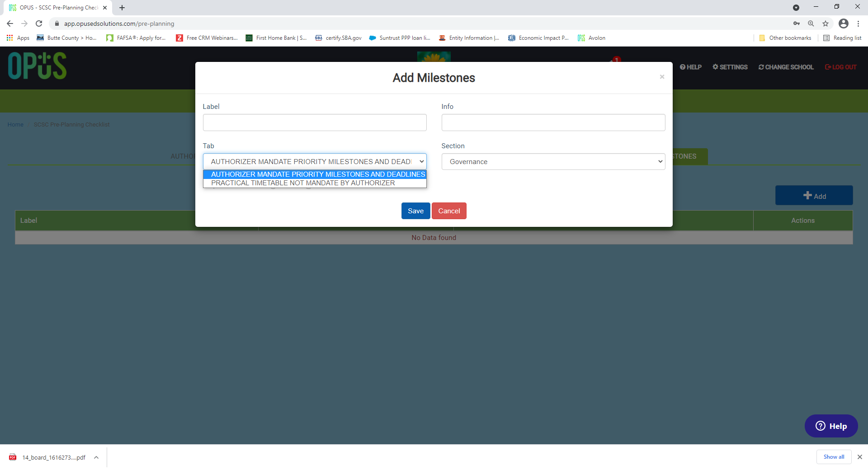Screen dimensions: 868x470
Task: Click the address bar URL
Action: point(119,23)
